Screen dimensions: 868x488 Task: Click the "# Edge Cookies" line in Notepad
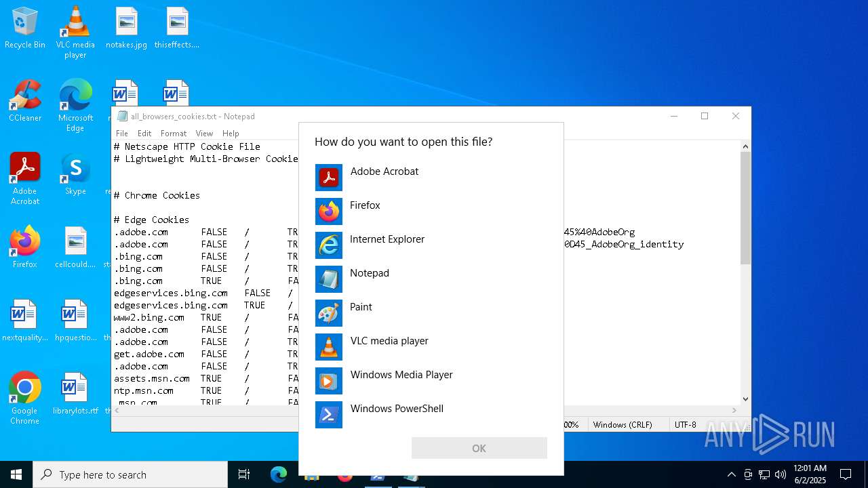pyautogui.click(x=151, y=220)
